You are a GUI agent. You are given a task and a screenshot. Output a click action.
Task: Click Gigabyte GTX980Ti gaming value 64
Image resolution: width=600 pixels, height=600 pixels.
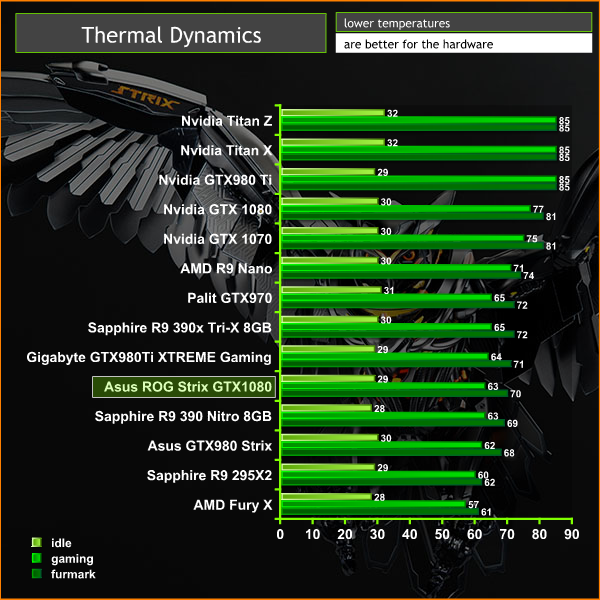coord(496,357)
